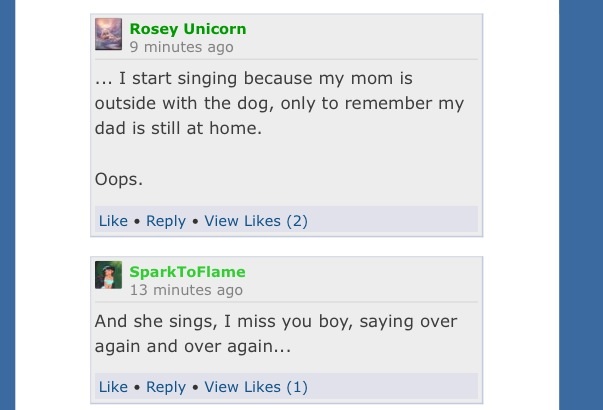Open the Rosey Unicorn profile name link

[188, 29]
